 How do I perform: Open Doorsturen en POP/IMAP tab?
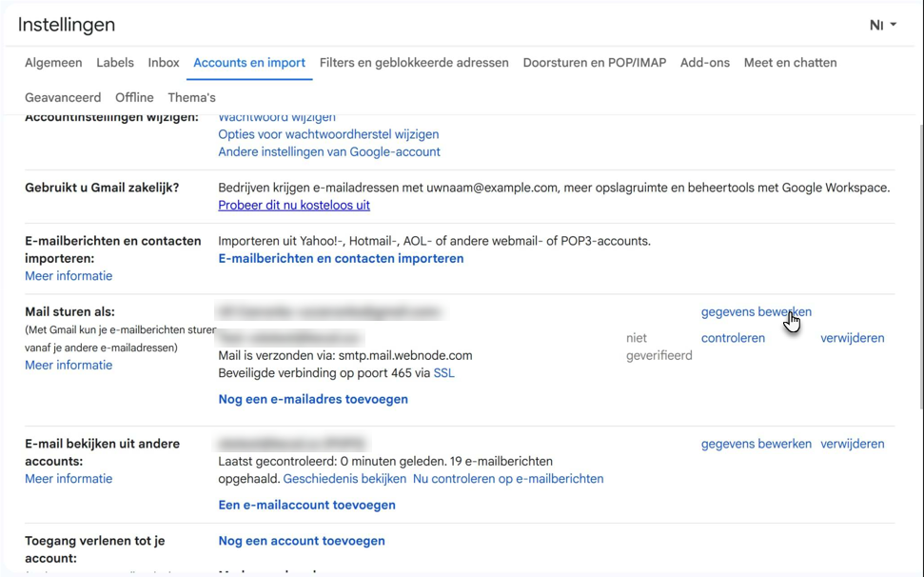(x=595, y=63)
